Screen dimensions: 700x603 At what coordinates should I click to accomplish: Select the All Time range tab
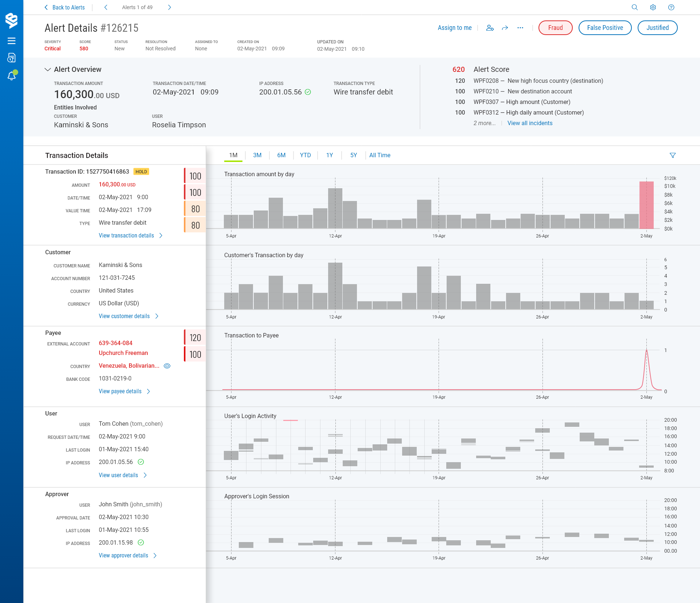point(380,155)
